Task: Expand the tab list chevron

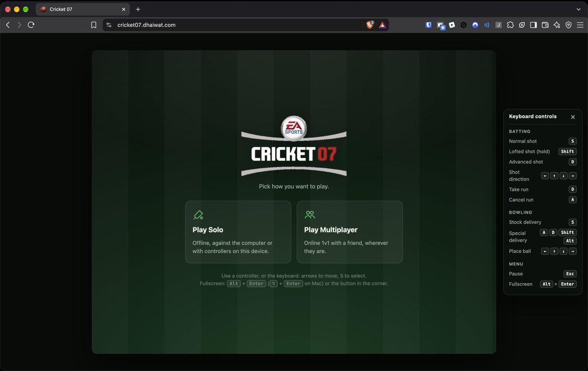Action: 579,9
